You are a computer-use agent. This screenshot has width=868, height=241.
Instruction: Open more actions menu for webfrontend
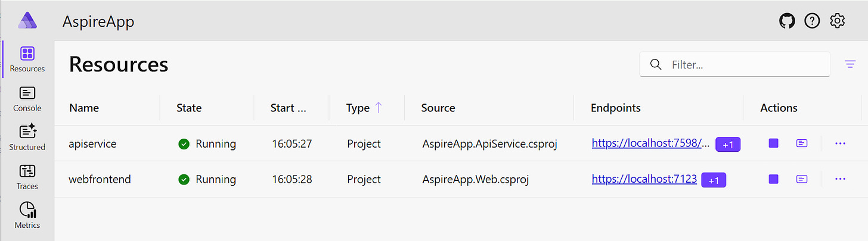click(x=841, y=179)
